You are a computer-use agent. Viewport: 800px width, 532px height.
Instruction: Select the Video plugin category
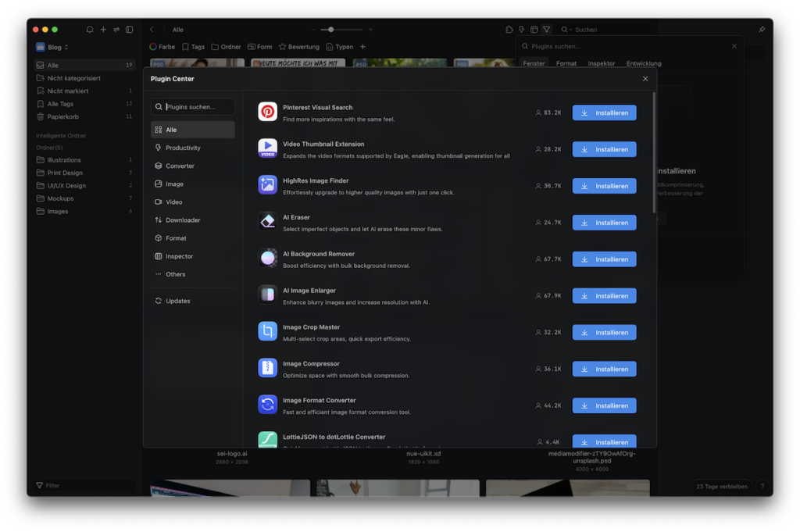point(193,202)
